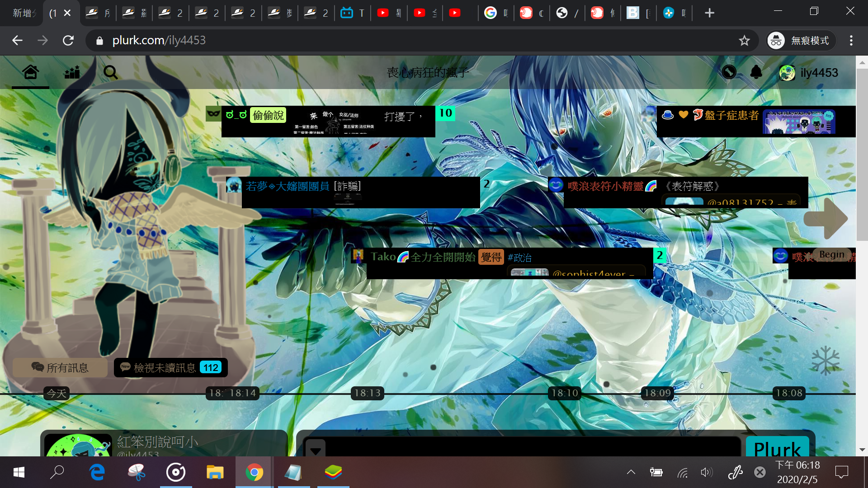
Task: Open 若夢◈大嬸團團員 profile link
Action: click(288, 186)
